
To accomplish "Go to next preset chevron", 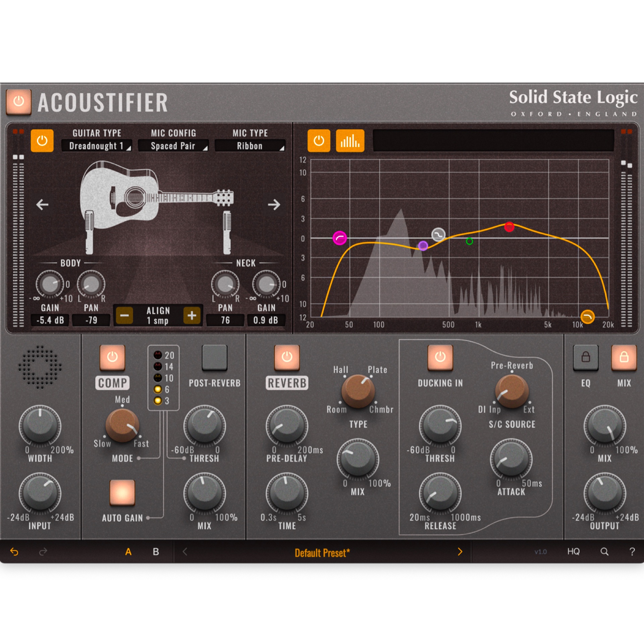I will (x=460, y=552).
